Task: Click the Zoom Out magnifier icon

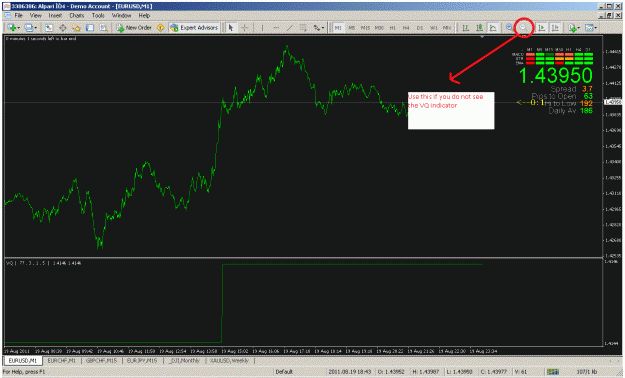Action: point(523,28)
